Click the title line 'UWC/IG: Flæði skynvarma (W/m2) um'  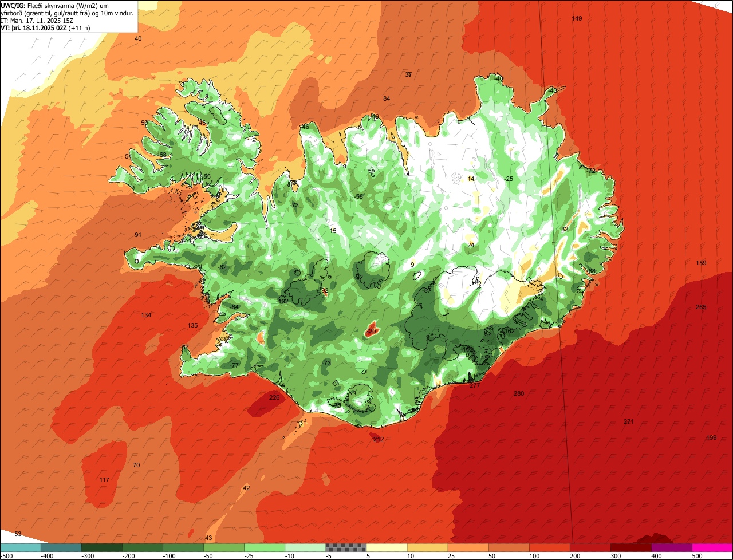(55, 5)
